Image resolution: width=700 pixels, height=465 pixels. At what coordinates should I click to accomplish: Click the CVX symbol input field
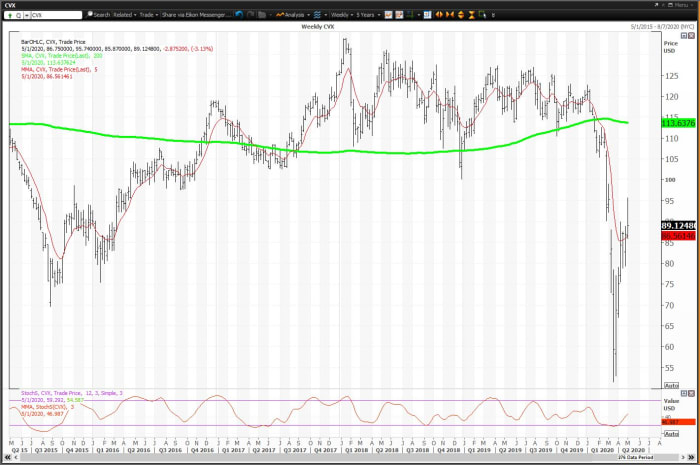[x=56, y=15]
